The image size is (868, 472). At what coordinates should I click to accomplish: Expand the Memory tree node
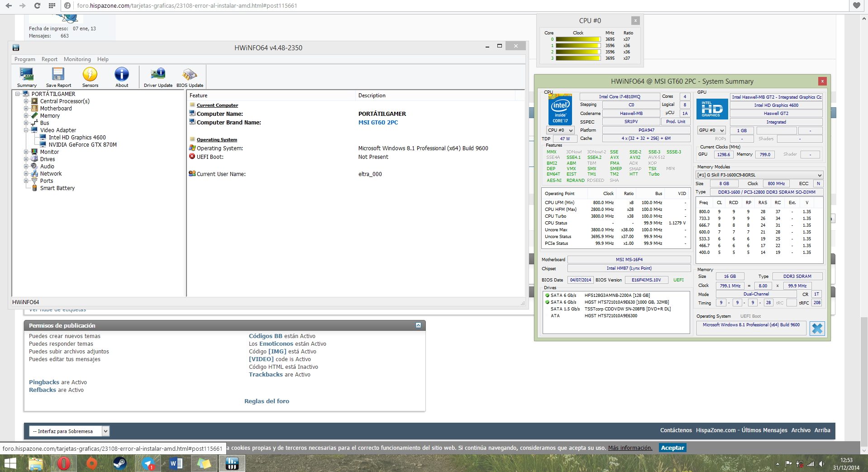pos(26,116)
